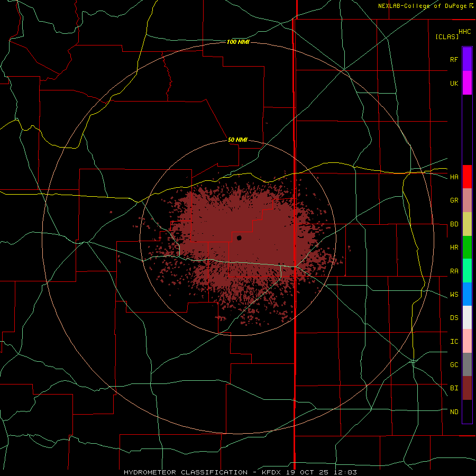
Task: Click the RF legend label
Action: click(454, 59)
